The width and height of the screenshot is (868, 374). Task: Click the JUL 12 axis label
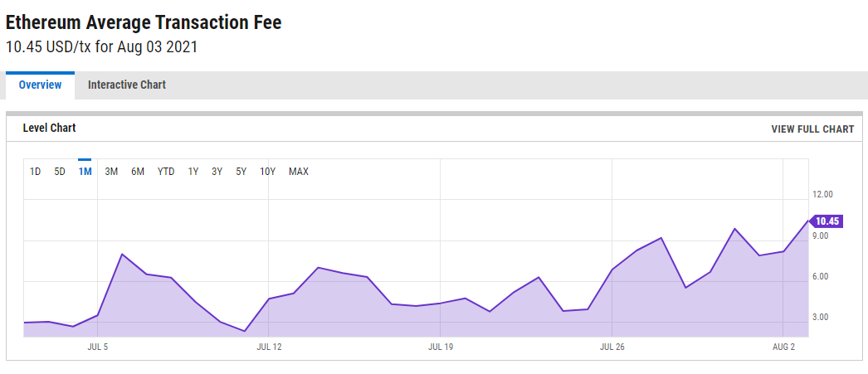pos(269,347)
